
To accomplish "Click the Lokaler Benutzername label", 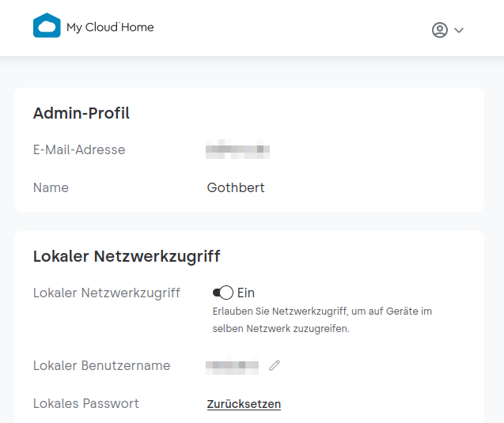I will point(102,365).
